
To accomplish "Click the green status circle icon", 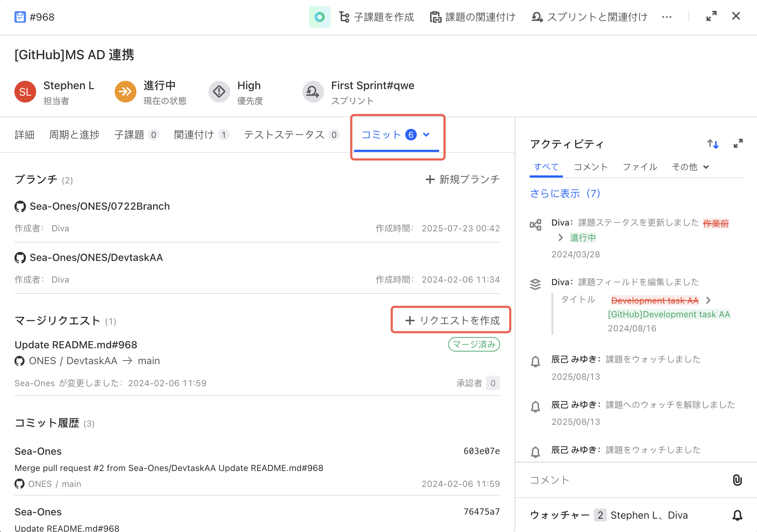I will click(x=319, y=17).
